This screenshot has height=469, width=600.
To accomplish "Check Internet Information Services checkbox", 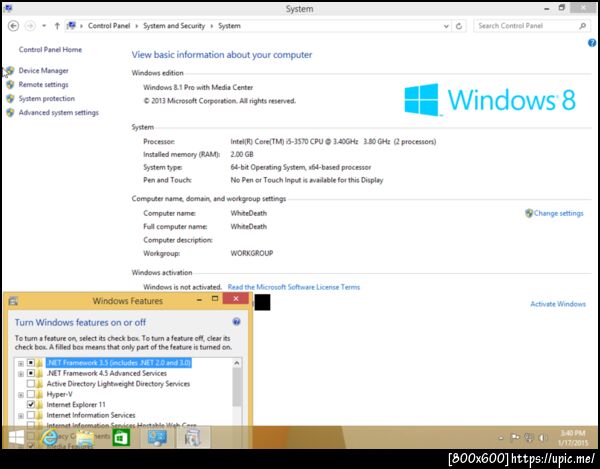I will [31, 415].
